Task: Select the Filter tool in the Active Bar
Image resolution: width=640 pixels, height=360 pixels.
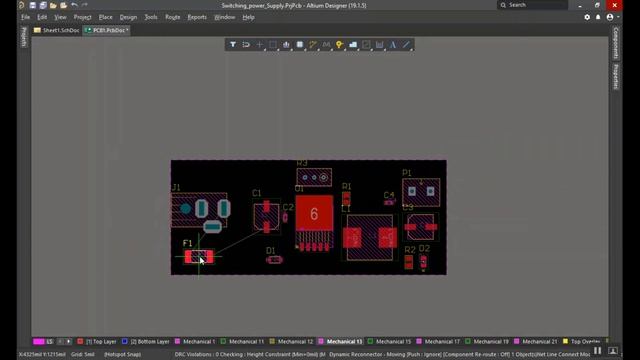Action: point(233,44)
